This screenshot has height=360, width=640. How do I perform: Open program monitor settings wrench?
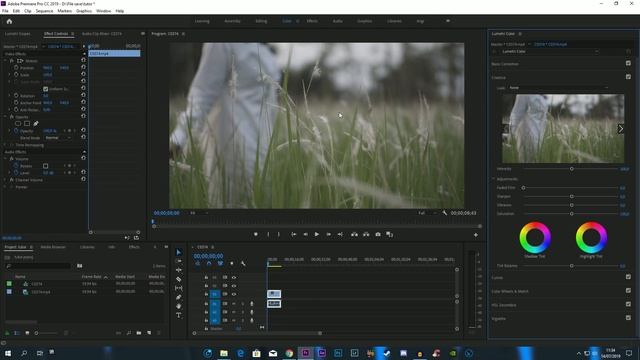(444, 213)
